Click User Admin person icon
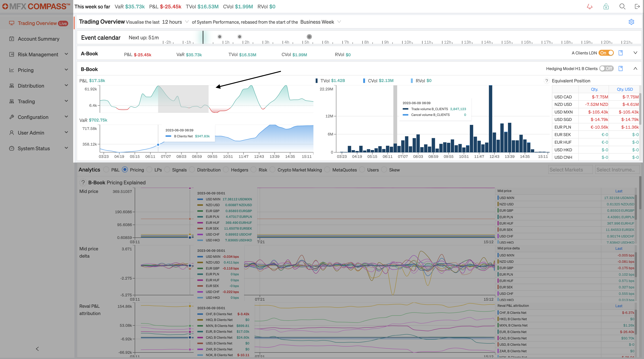The width and height of the screenshot is (644, 359). pos(12,133)
